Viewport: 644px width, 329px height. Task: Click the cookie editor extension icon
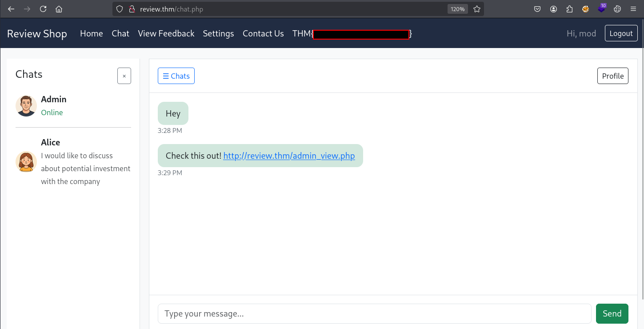(617, 9)
